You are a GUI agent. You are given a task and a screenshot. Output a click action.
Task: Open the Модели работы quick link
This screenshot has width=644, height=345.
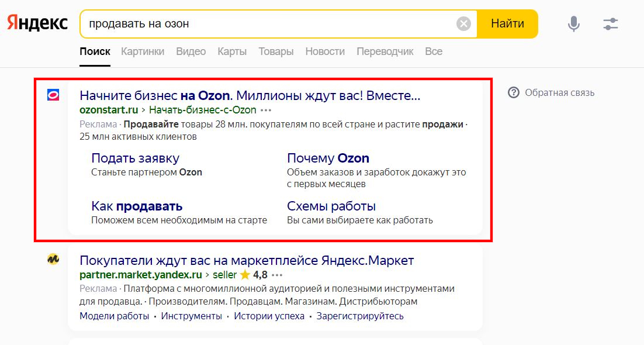[114, 316]
